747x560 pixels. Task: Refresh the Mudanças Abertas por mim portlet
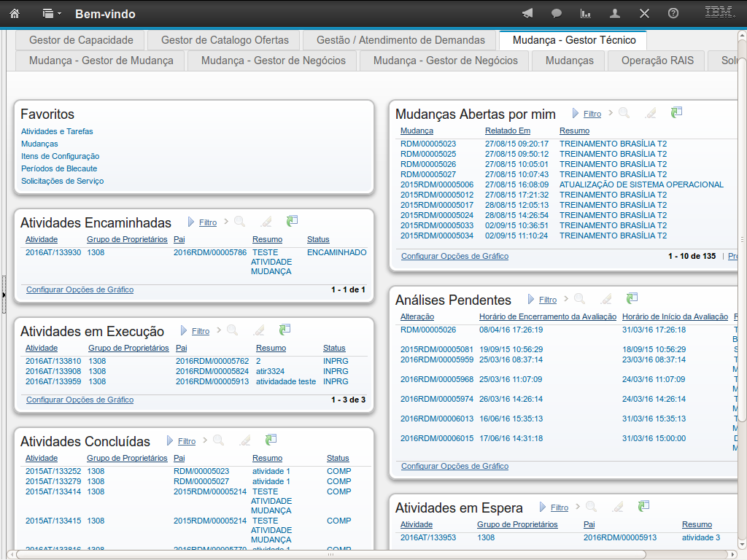[676, 112]
